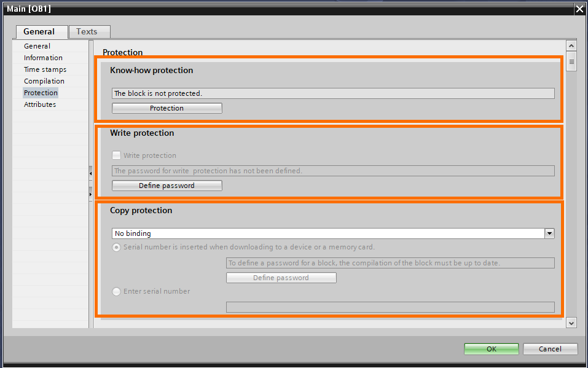View the Time stamps section

tap(44, 69)
